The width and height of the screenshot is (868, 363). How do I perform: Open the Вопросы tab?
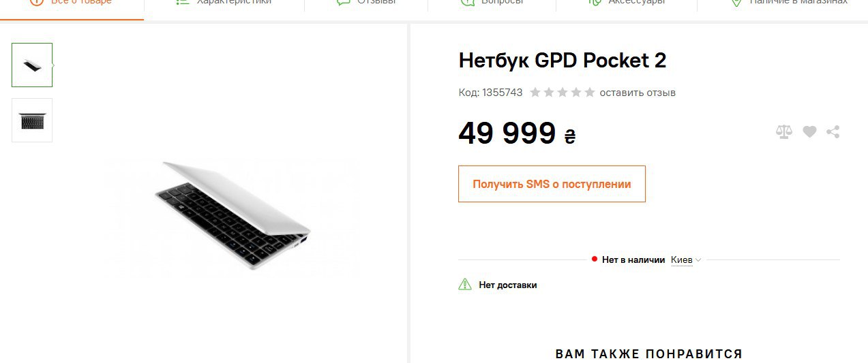tap(492, 3)
